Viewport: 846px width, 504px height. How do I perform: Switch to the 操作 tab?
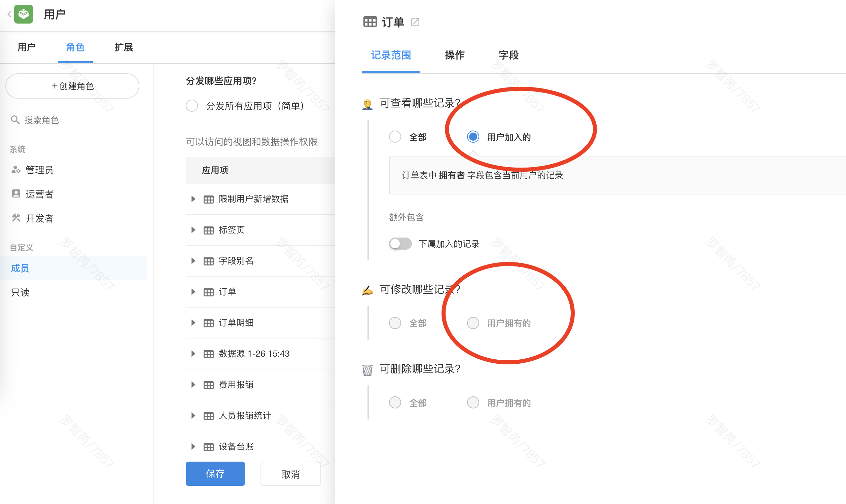pos(454,55)
